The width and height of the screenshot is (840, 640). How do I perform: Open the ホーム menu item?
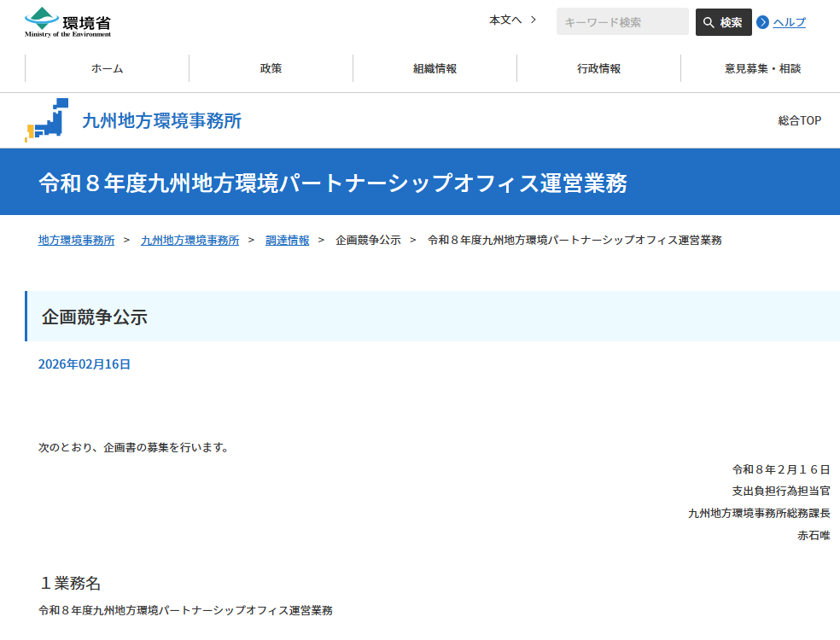click(x=107, y=68)
